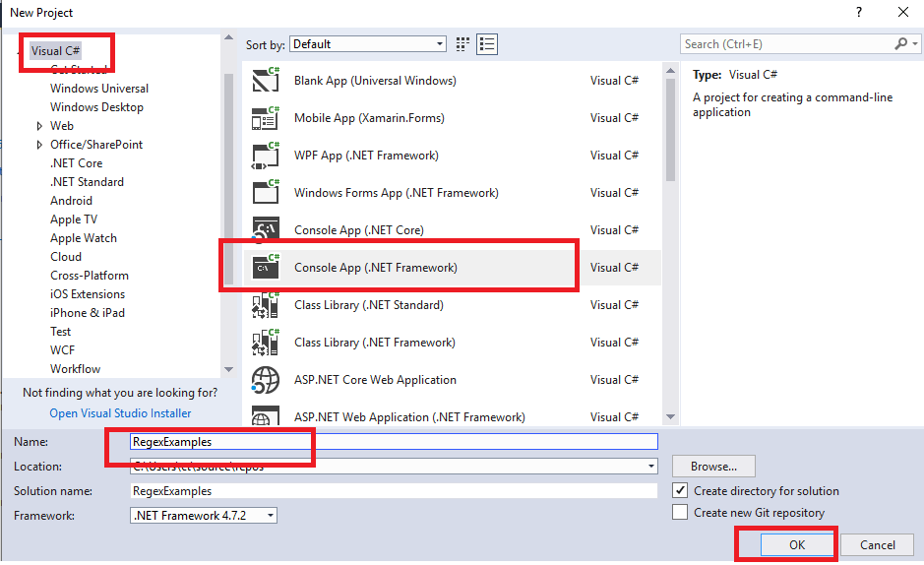This screenshot has height=565, width=924.
Task: Click the Windows Forms App template icon
Action: (x=265, y=193)
